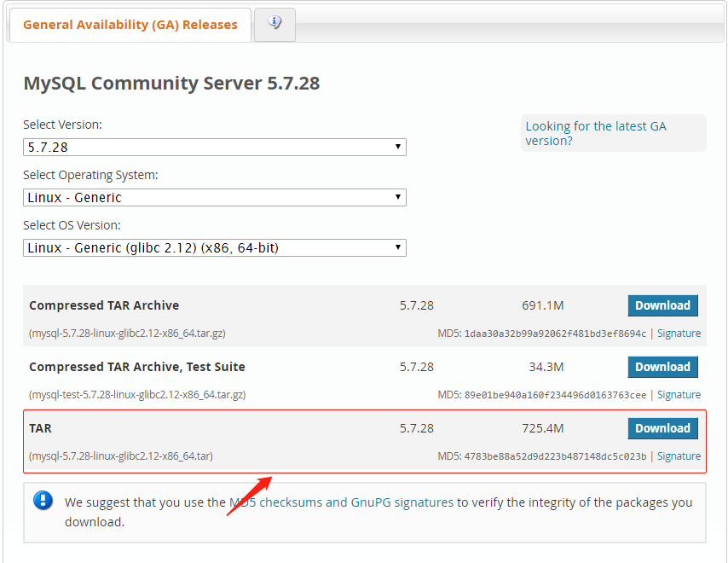This screenshot has width=728, height=563.
Task: Click the "Select OS Version:" label
Action: tap(72, 225)
